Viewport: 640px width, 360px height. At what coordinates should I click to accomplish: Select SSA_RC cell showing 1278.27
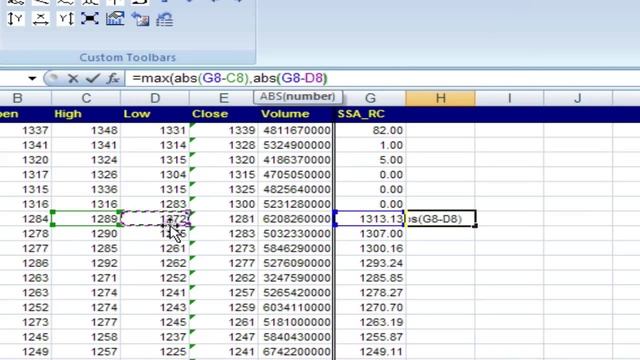click(371, 293)
